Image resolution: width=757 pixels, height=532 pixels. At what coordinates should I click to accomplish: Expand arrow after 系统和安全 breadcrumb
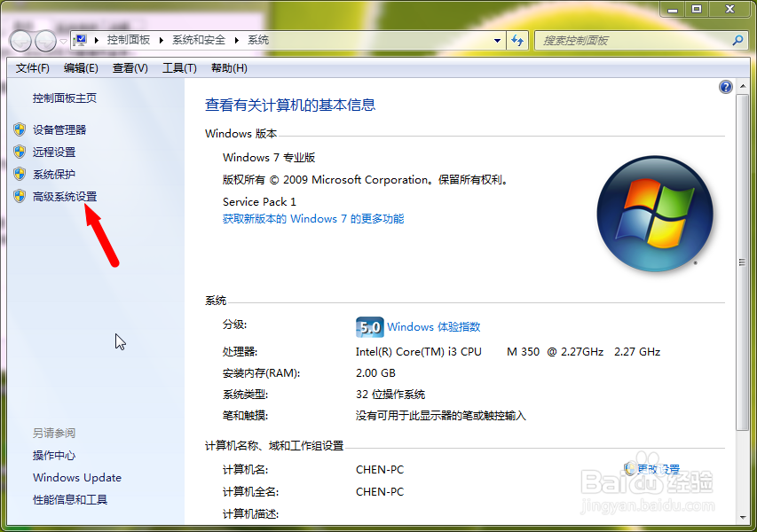tap(237, 40)
